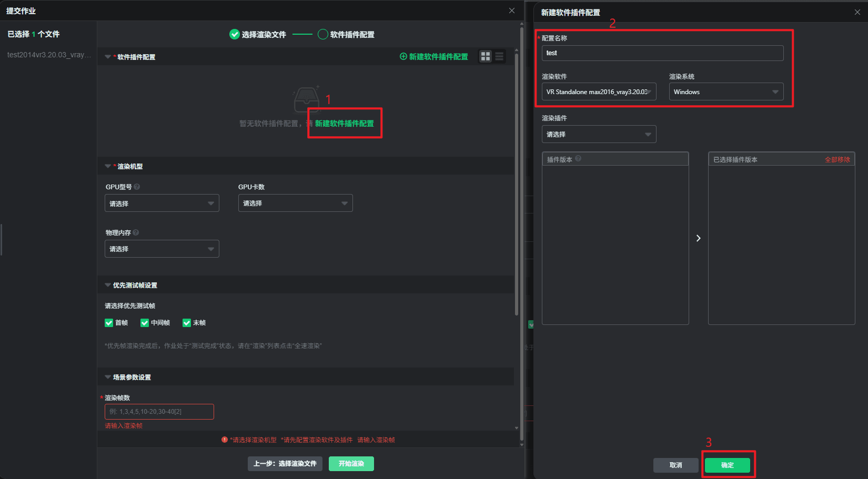Image resolution: width=868 pixels, height=479 pixels.
Task: Expand the 渲染插件 dropdown
Action: 599,134
